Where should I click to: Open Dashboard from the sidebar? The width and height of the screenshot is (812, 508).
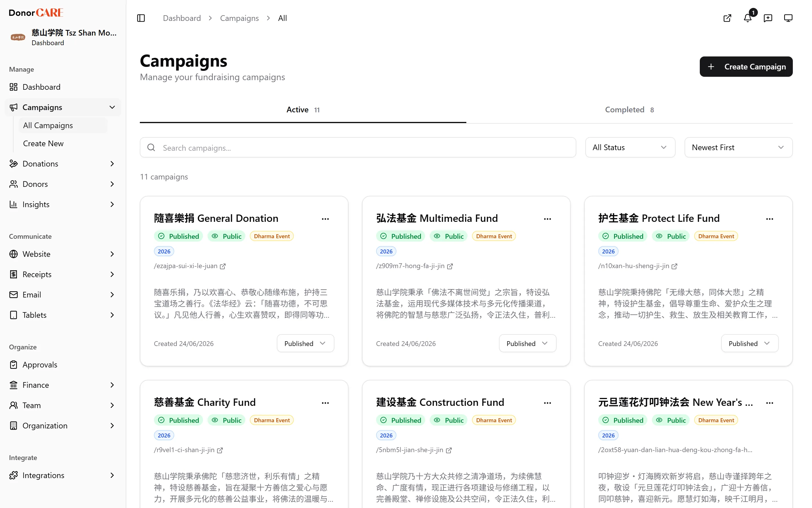[63, 87]
